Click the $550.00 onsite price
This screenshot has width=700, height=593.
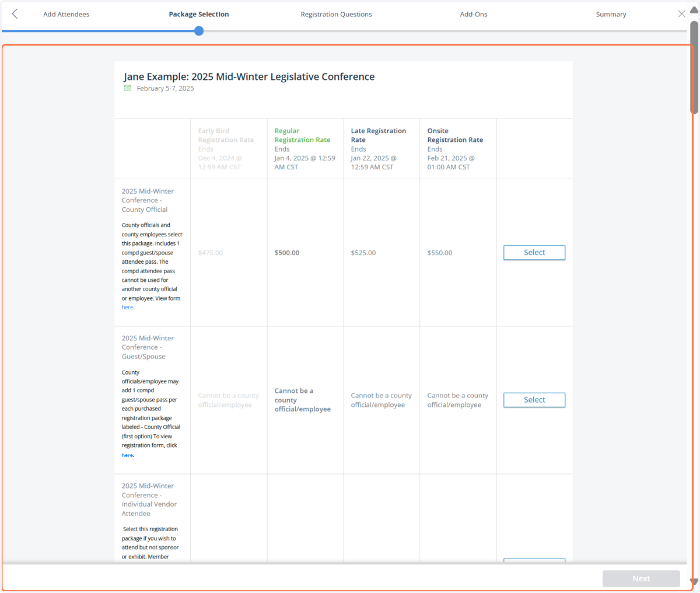pyautogui.click(x=440, y=253)
